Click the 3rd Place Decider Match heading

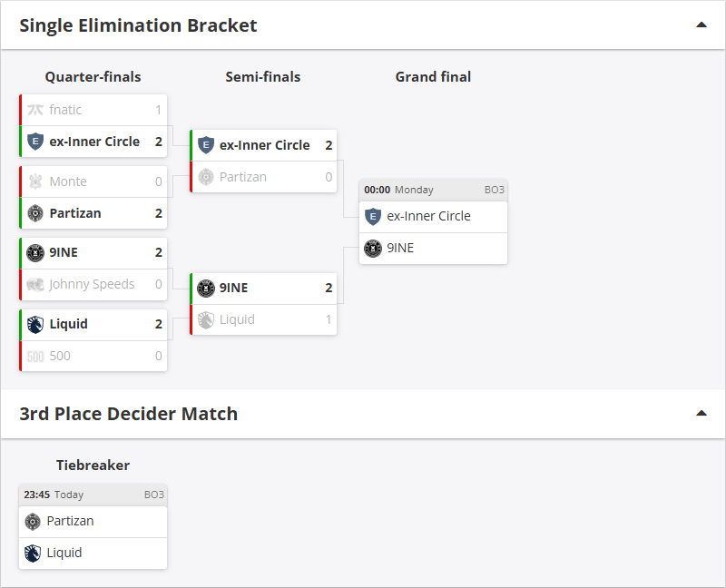coord(128,414)
